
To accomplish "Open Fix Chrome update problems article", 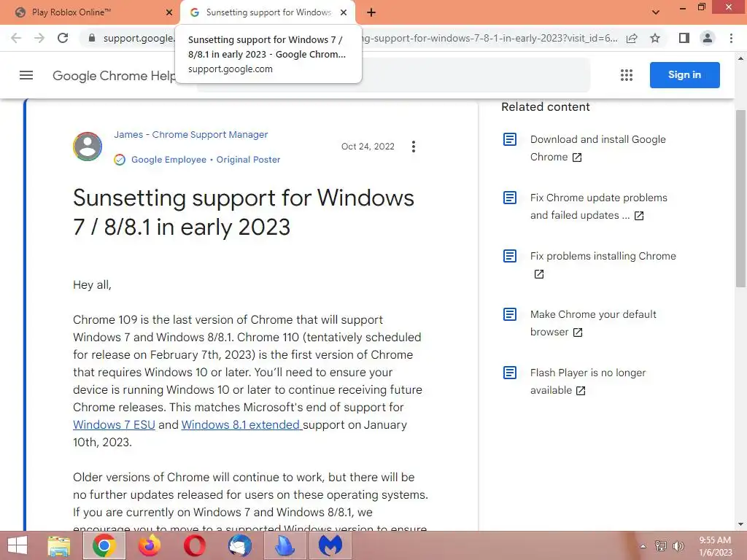I will tap(598, 206).
